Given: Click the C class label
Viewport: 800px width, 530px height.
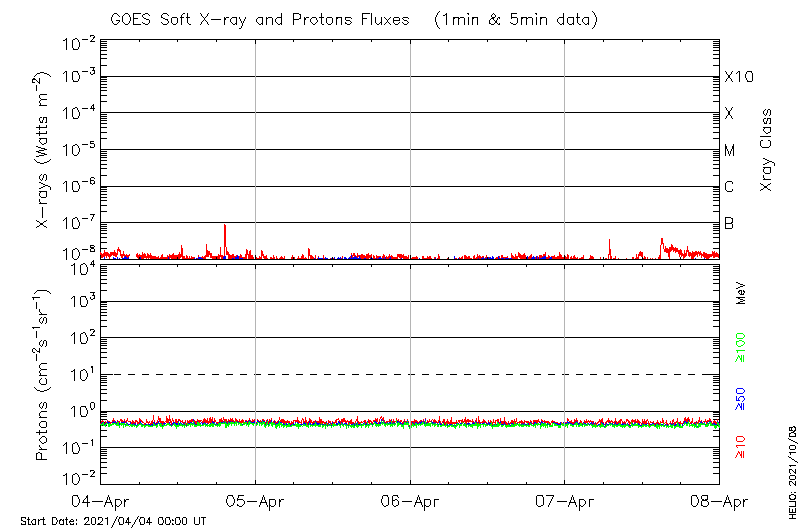Looking at the screenshot, I should [x=730, y=187].
